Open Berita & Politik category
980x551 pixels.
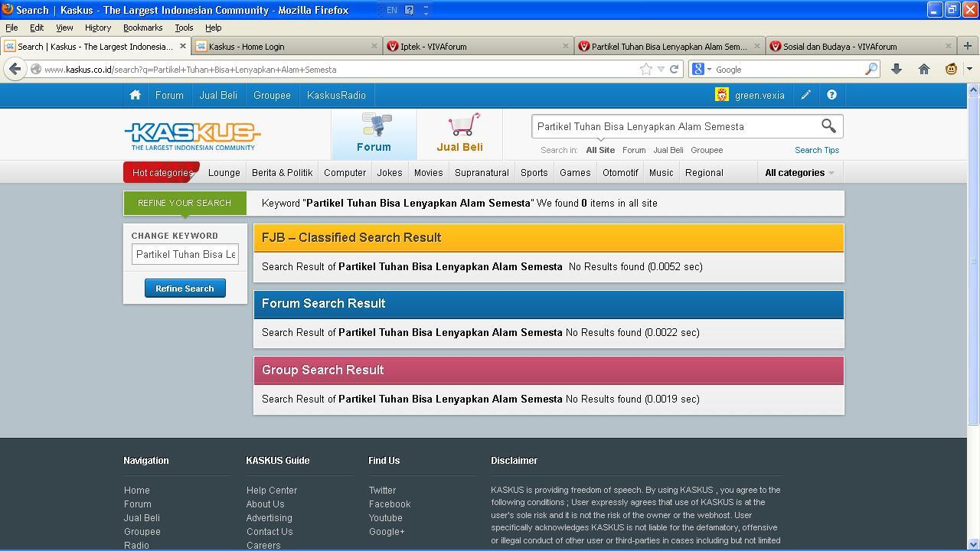[x=282, y=172]
